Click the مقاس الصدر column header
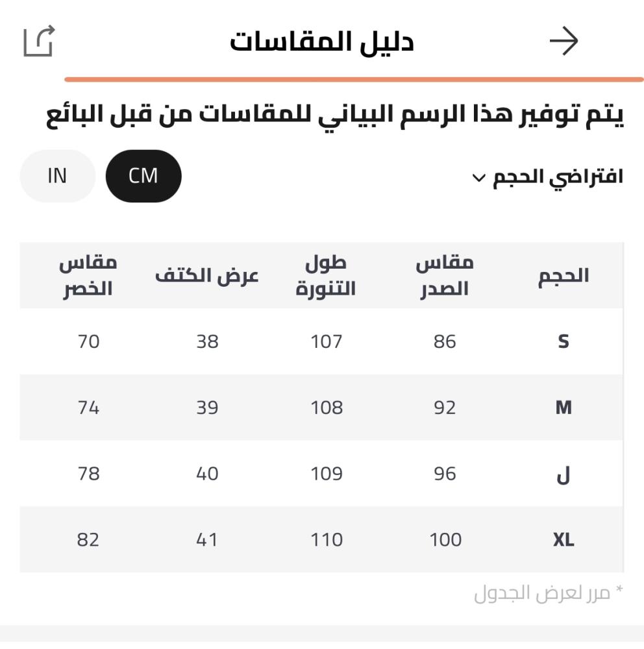Image resolution: width=644 pixels, height=649 pixels. [445, 276]
